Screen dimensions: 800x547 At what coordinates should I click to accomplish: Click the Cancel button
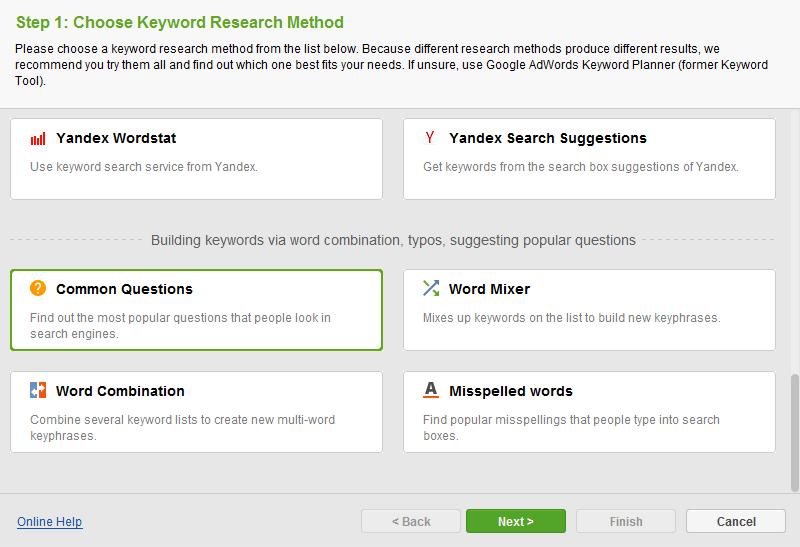736,521
